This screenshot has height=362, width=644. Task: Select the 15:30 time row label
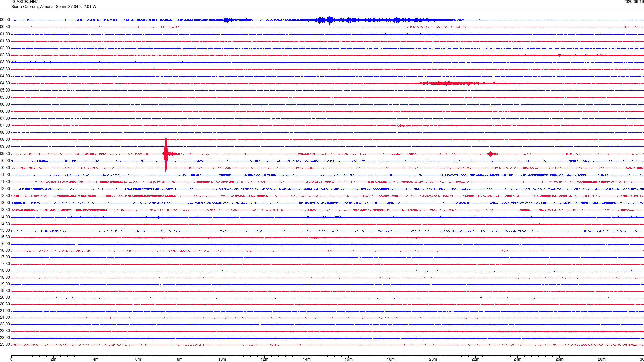5,237
